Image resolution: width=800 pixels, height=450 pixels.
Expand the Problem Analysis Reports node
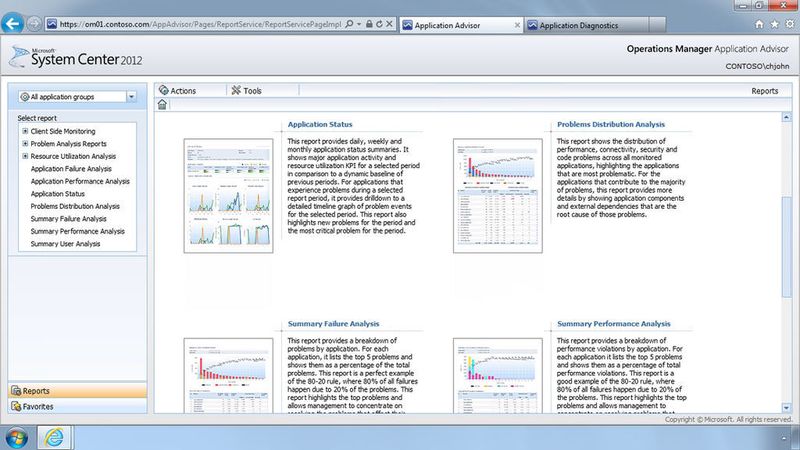click(x=25, y=144)
